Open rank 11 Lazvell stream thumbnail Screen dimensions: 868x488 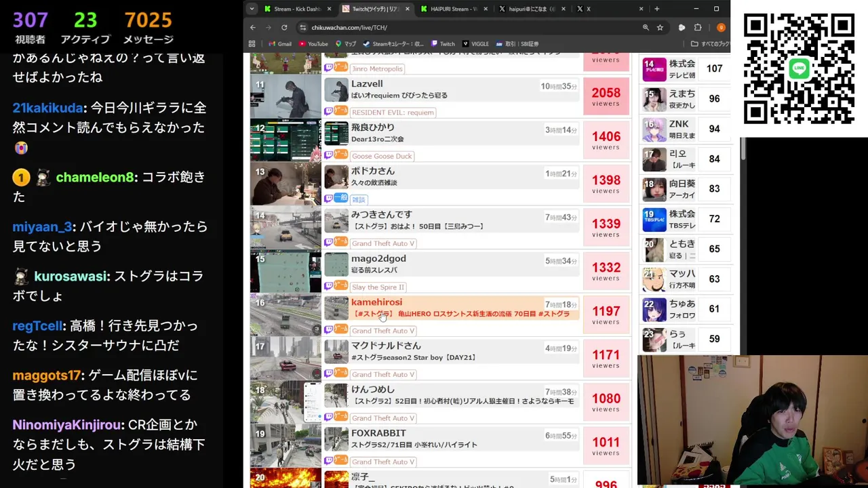coord(285,97)
